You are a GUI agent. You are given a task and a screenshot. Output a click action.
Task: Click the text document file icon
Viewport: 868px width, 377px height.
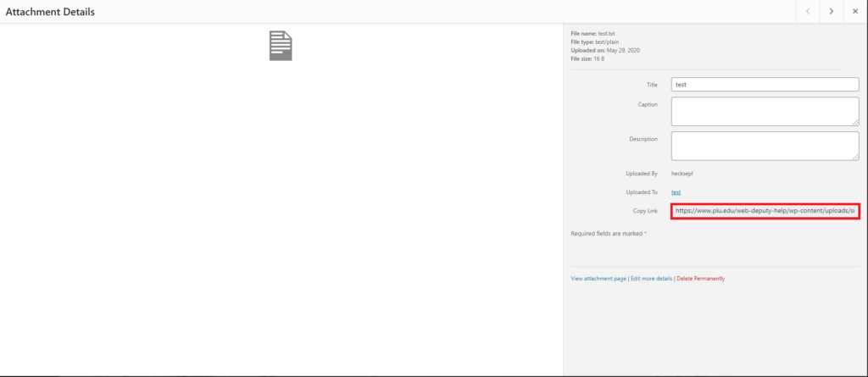point(281,45)
